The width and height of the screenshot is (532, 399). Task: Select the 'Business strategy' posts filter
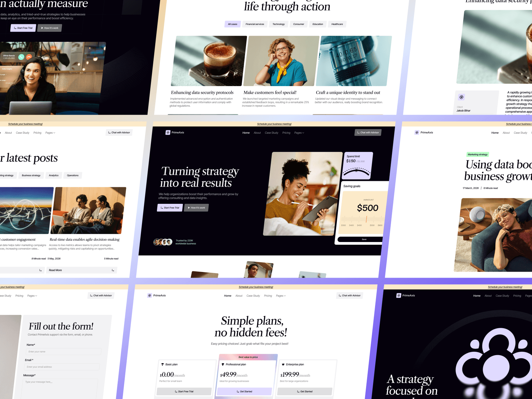point(31,175)
